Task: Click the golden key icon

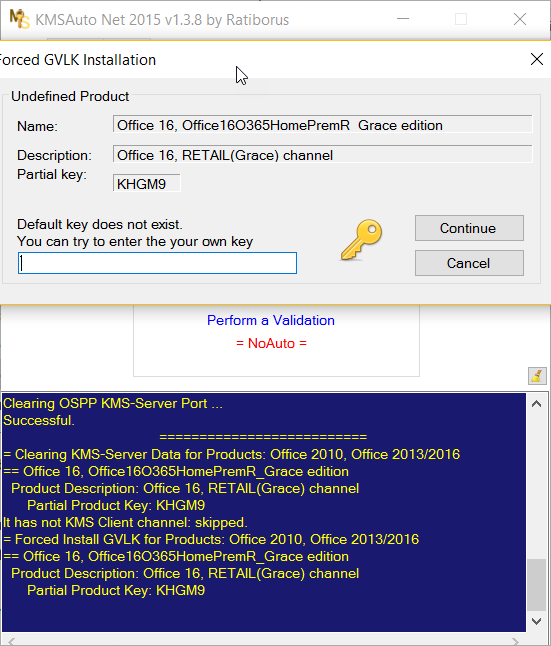Action: 361,240
